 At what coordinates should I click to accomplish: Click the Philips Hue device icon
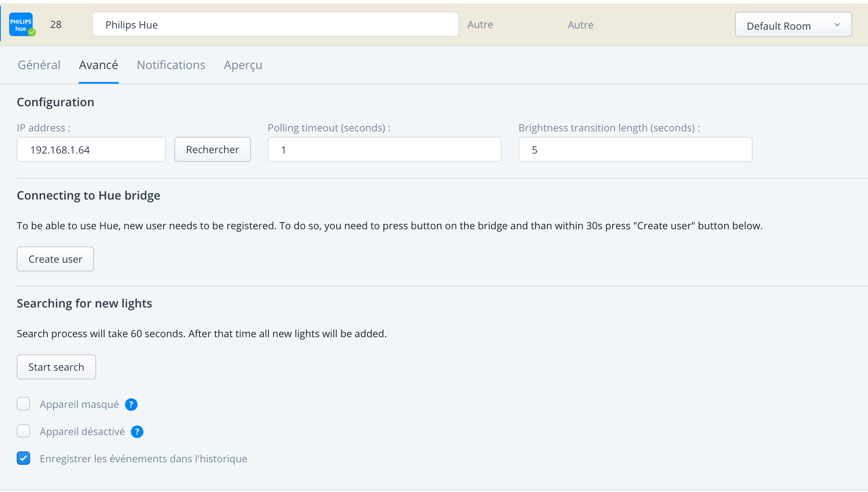22,25
